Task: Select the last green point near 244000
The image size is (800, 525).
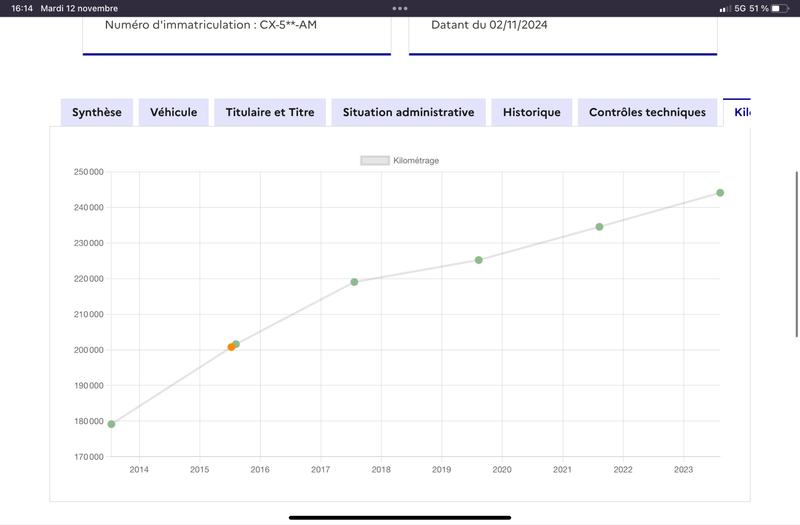Action: pyautogui.click(x=720, y=193)
